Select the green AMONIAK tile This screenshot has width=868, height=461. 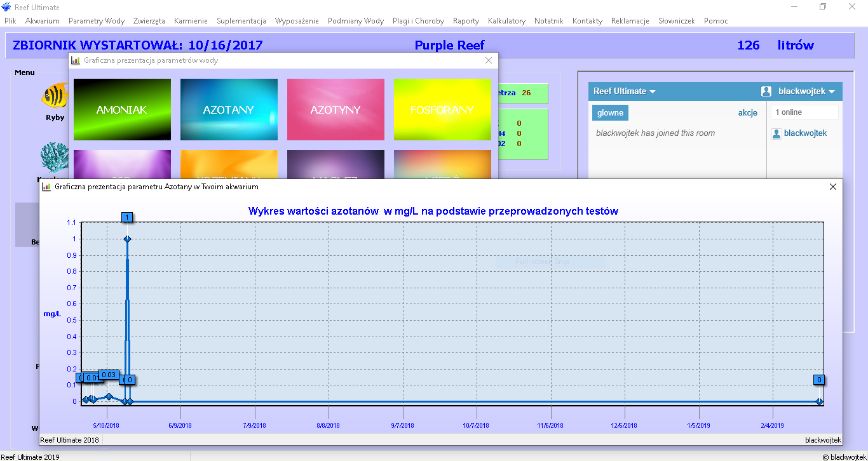tap(122, 109)
